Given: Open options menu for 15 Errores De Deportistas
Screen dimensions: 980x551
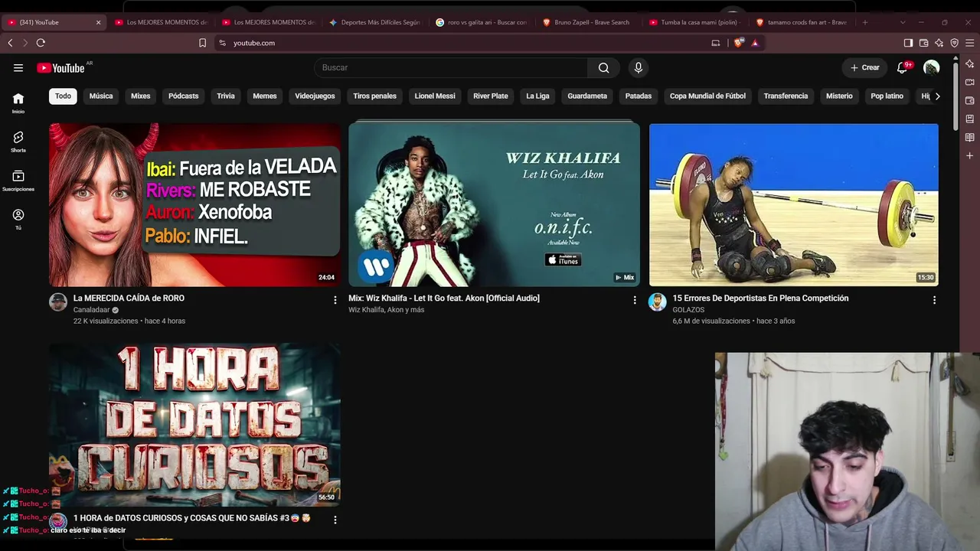Looking at the screenshot, I should coord(934,300).
